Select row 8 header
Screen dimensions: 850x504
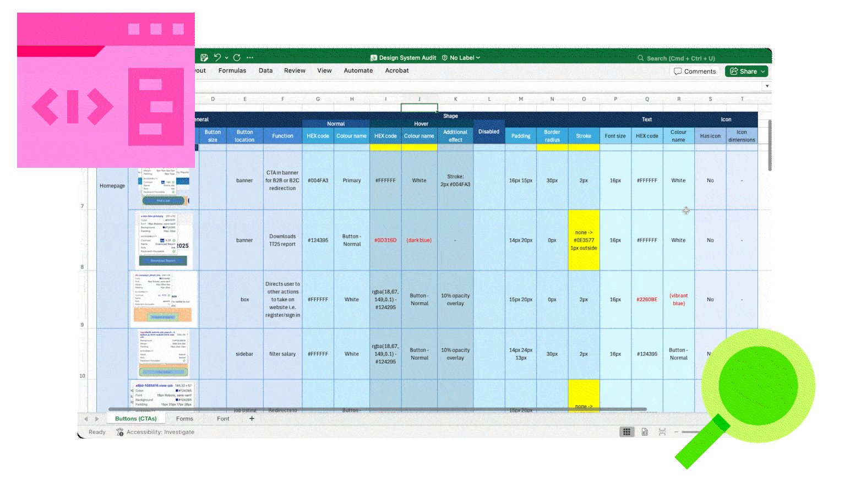[x=81, y=266]
